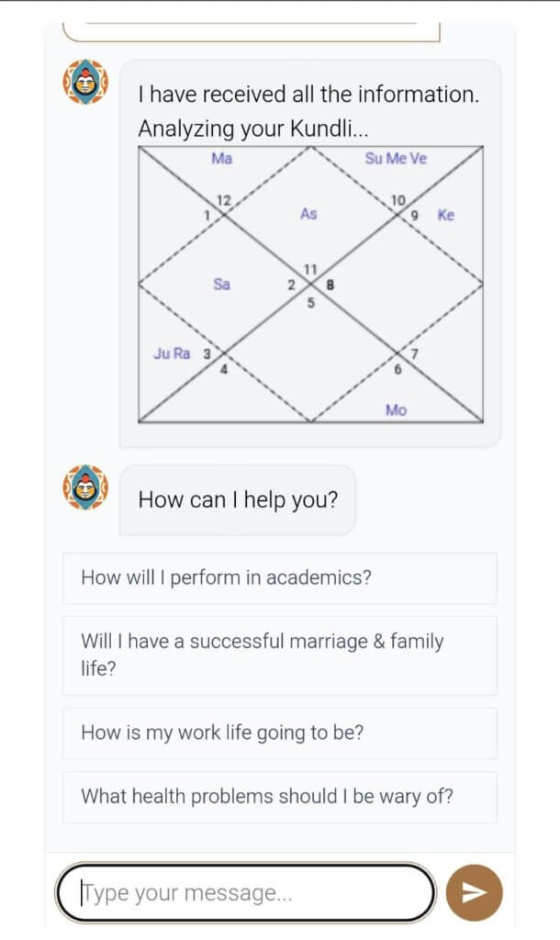Click Su Me Ve planets in chart
The width and height of the screenshot is (560, 940).
tap(396, 158)
